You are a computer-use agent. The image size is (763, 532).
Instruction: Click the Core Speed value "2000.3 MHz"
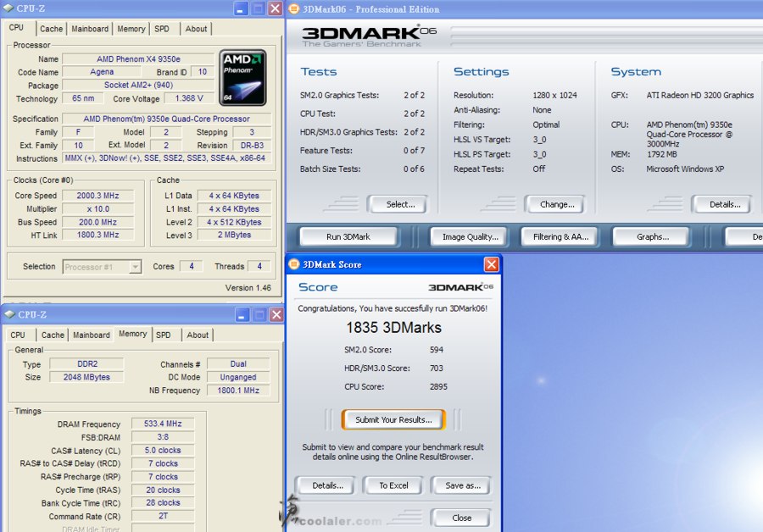point(97,196)
